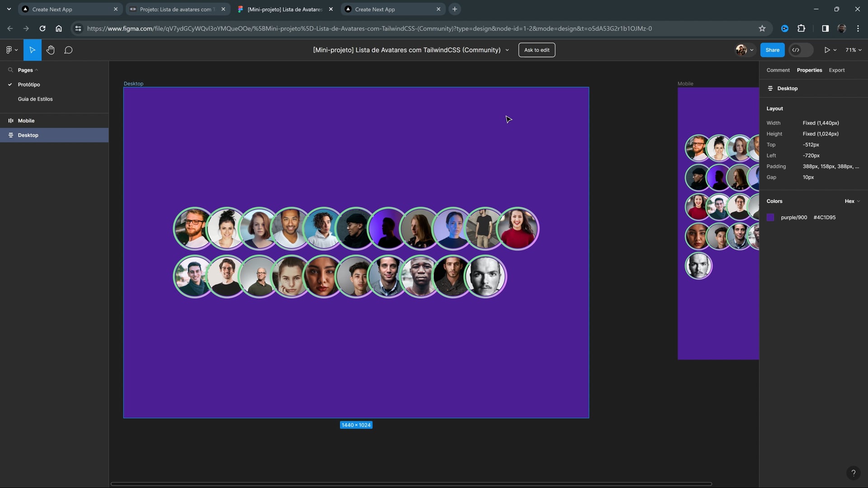Toggle the browser side panel icon
Screen dimensions: 868x488
pos(825,28)
